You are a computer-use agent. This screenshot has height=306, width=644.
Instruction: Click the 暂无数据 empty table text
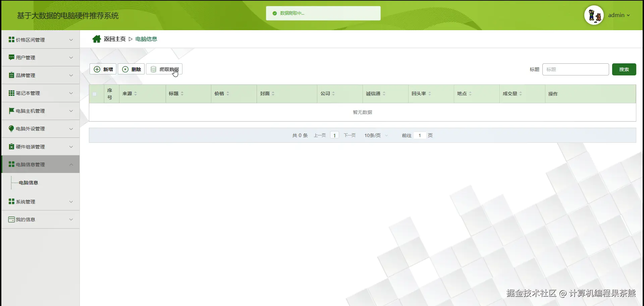click(362, 112)
